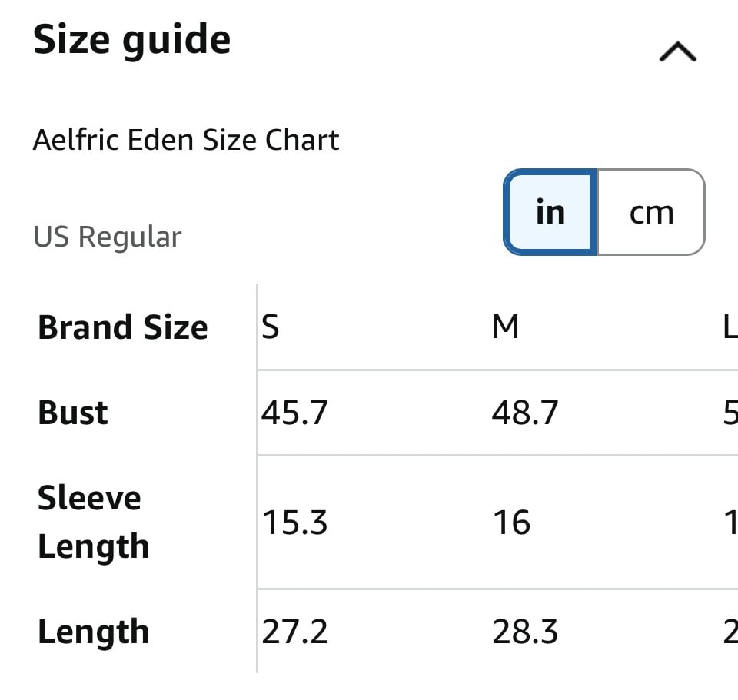This screenshot has width=738, height=700.
Task: Select the Sleeve Length row label
Action: [93, 523]
